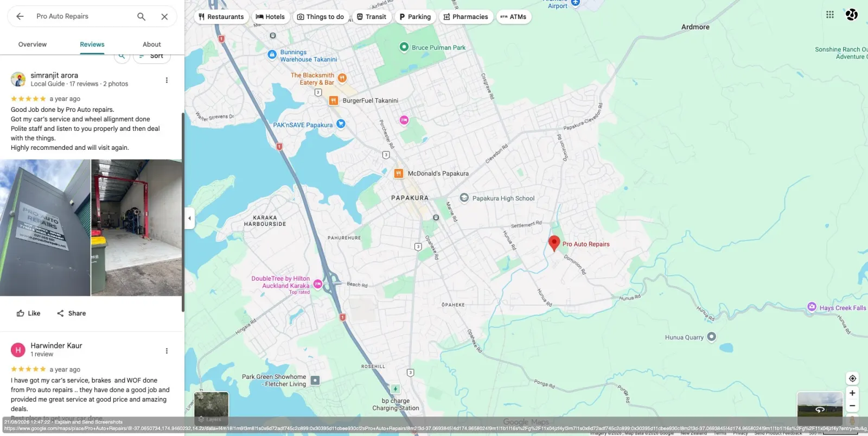The height and width of the screenshot is (436, 868).
Task: Show Transit options on the map
Action: pyautogui.click(x=372, y=17)
